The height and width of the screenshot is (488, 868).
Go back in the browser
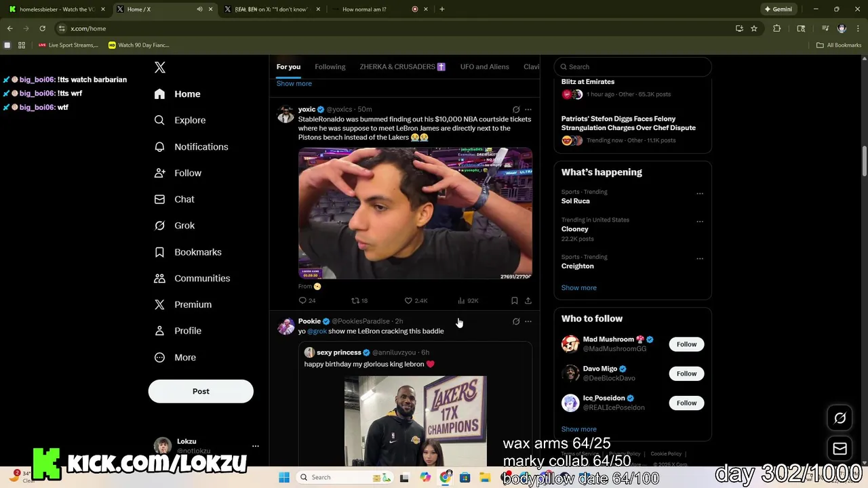pos(9,28)
